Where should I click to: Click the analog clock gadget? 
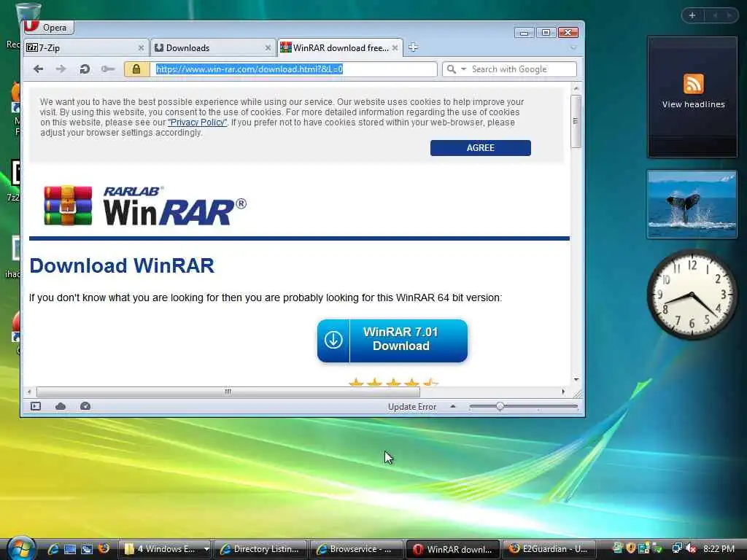pos(692,294)
